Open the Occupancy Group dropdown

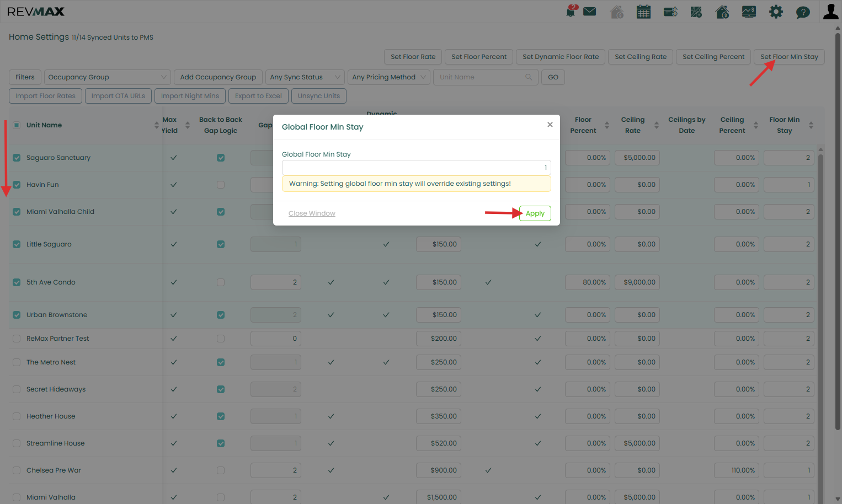coord(106,77)
